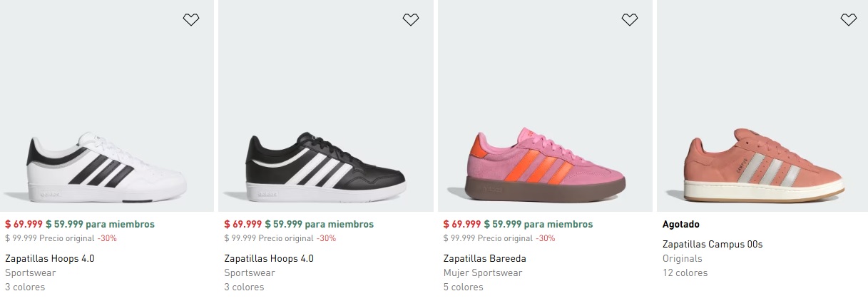Click Zapatillas Hoops 4.0 title under white sneaker
This screenshot has width=868, height=301.
(x=50, y=259)
